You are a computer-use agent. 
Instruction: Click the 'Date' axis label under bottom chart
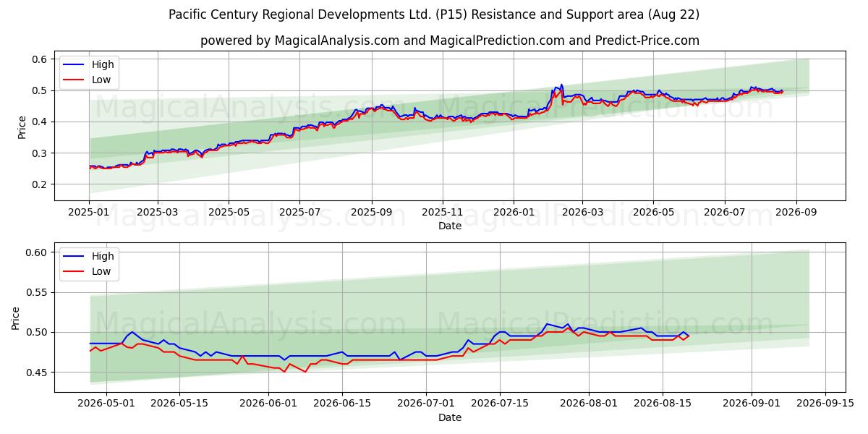click(450, 417)
